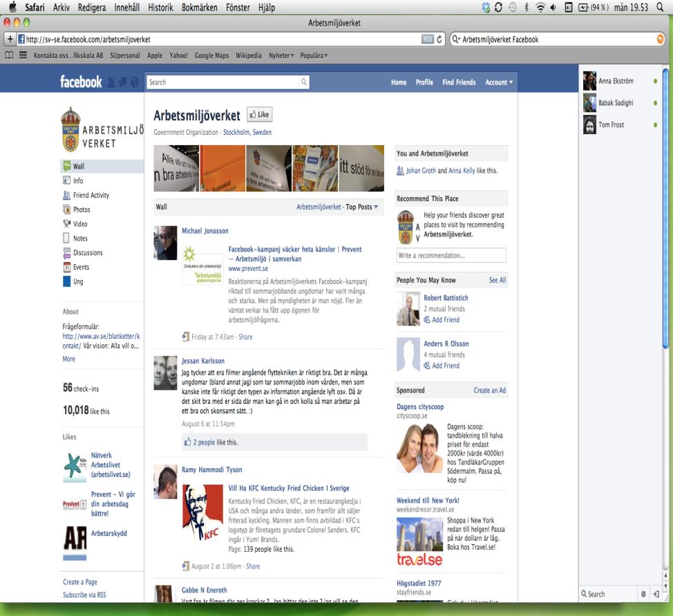Open the Apple menu
Viewport: 673px width, 616px height.
point(12,8)
